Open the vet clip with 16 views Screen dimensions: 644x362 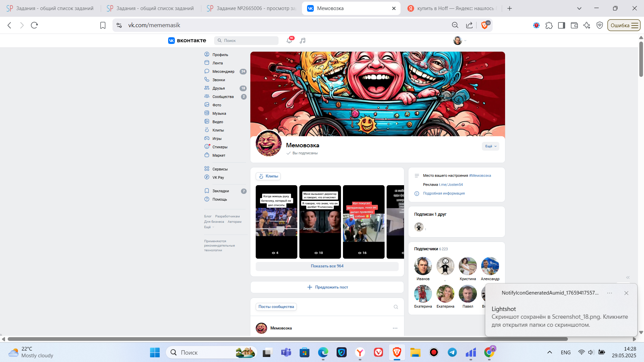[364, 222]
